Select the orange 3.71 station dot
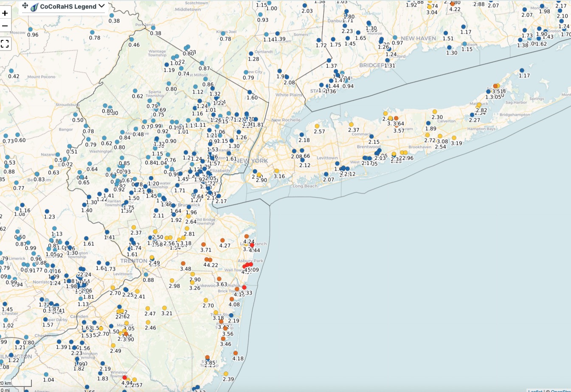 point(203,245)
